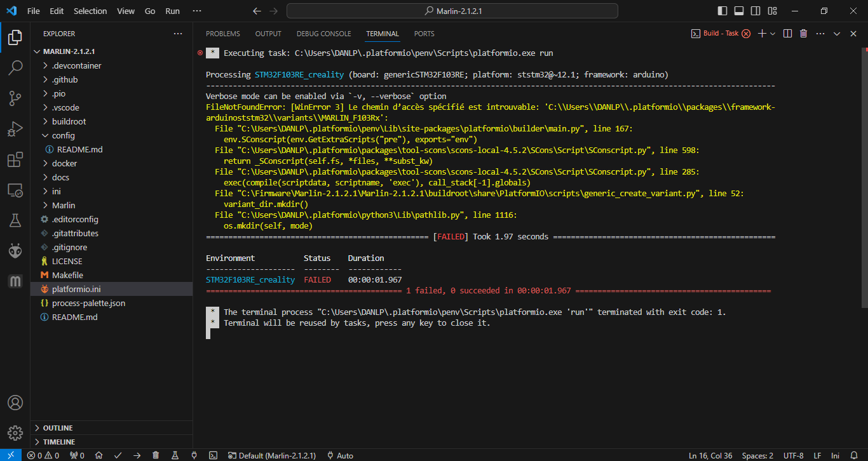
Task: Click the Build - Task terminal label
Action: coord(721,34)
